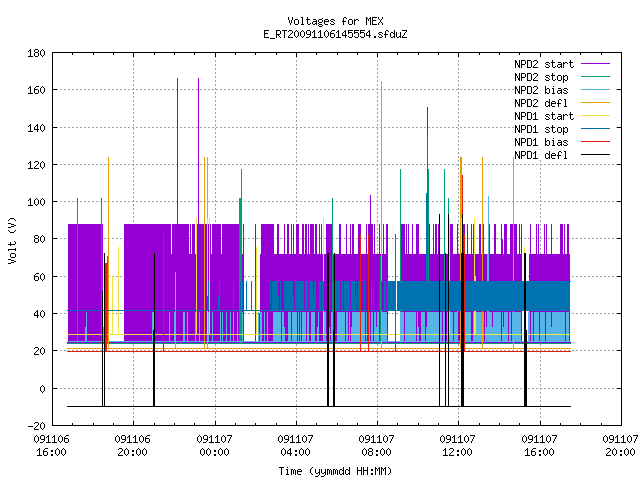Click the 091107 12:00 x-axis tick label
The width and height of the screenshot is (640, 480).
click(458, 446)
